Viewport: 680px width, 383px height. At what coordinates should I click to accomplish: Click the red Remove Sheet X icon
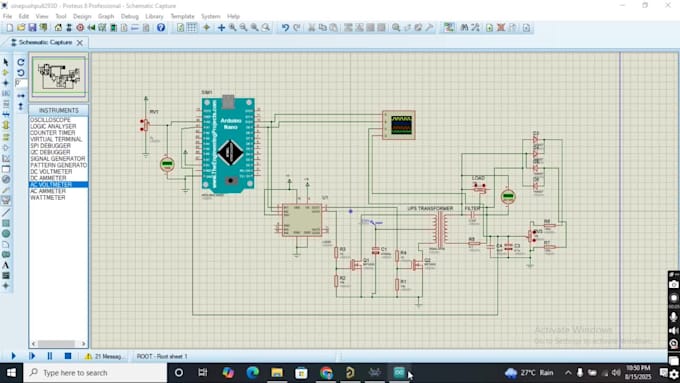tap(501, 28)
